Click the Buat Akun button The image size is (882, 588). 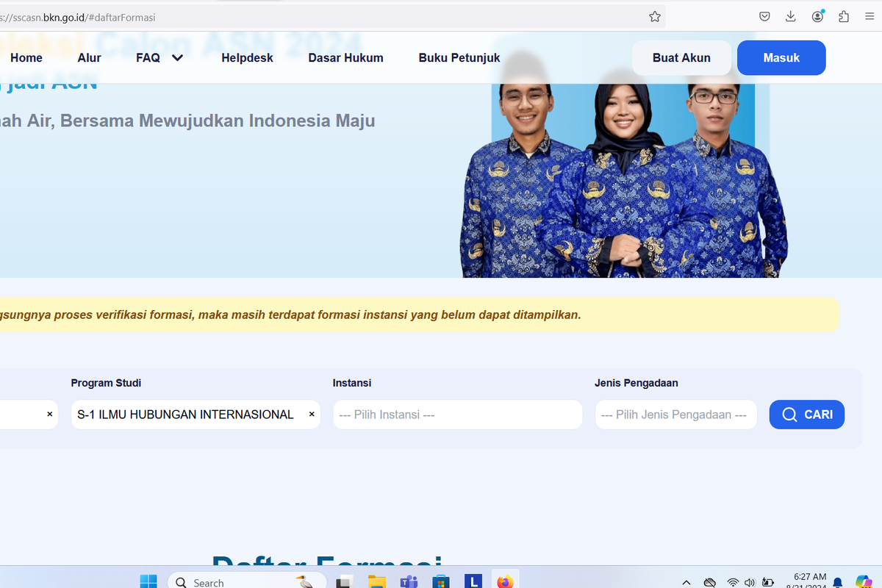pos(681,58)
